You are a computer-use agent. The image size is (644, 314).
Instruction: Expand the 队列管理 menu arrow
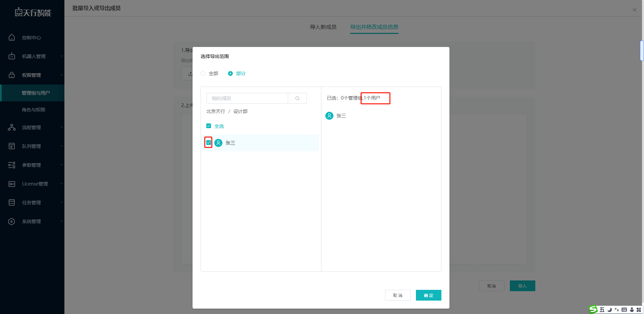click(61, 146)
